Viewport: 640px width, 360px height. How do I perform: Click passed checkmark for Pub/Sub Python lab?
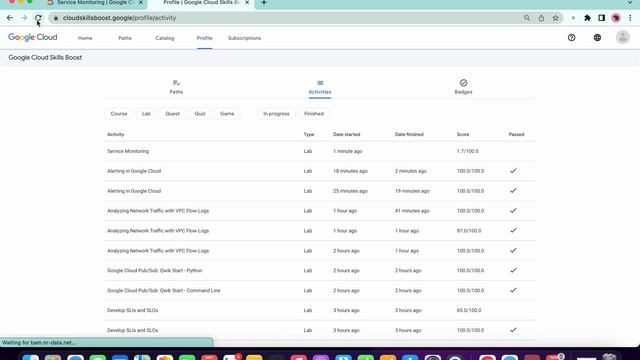(513, 270)
